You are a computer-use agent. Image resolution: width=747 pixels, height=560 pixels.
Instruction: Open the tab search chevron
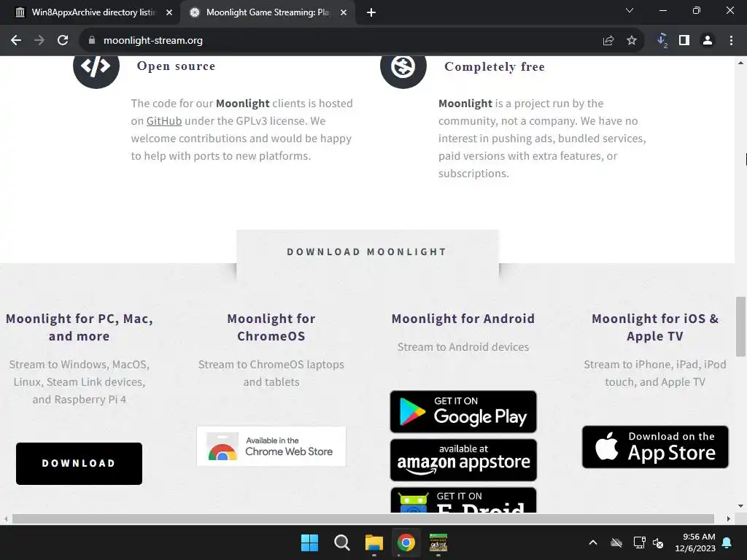point(630,10)
